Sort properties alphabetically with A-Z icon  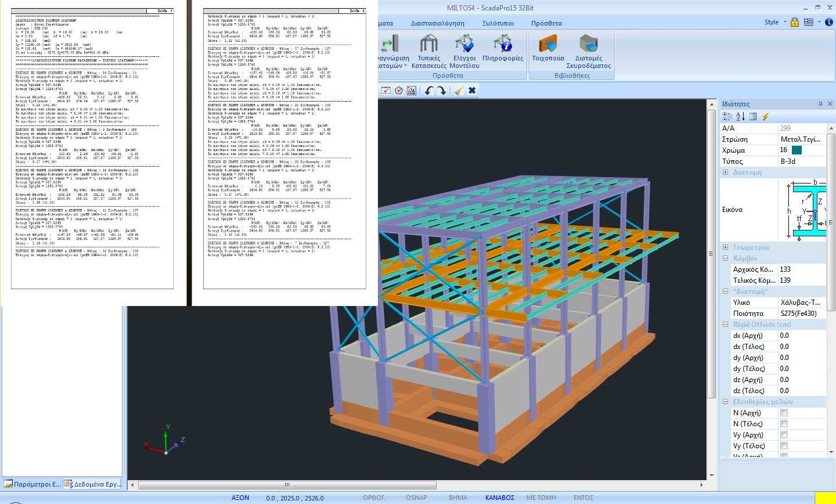740,117
